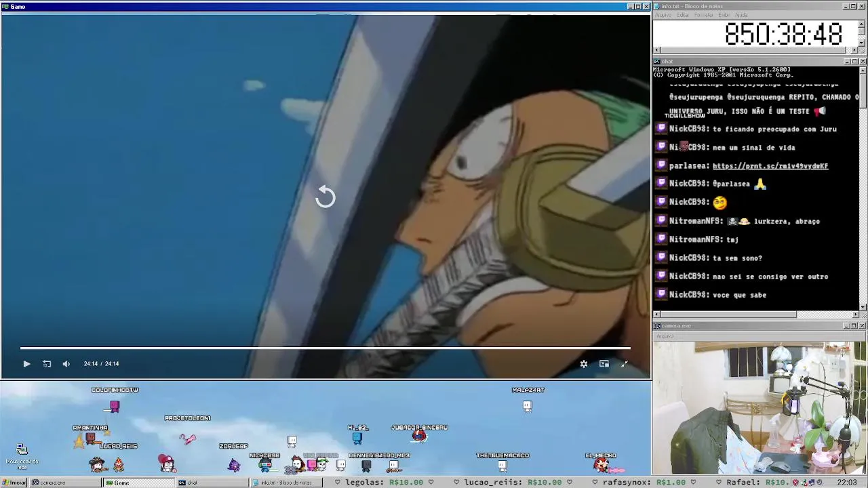This screenshot has width=868, height=488.
Task: Click the EL_MECHO character
Action: [x=601, y=465]
